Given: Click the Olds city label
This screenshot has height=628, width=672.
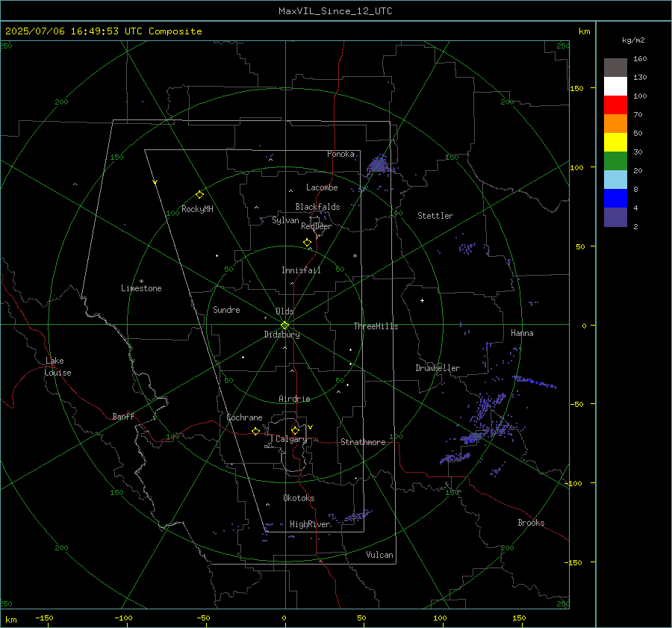Looking at the screenshot, I should point(284,311).
